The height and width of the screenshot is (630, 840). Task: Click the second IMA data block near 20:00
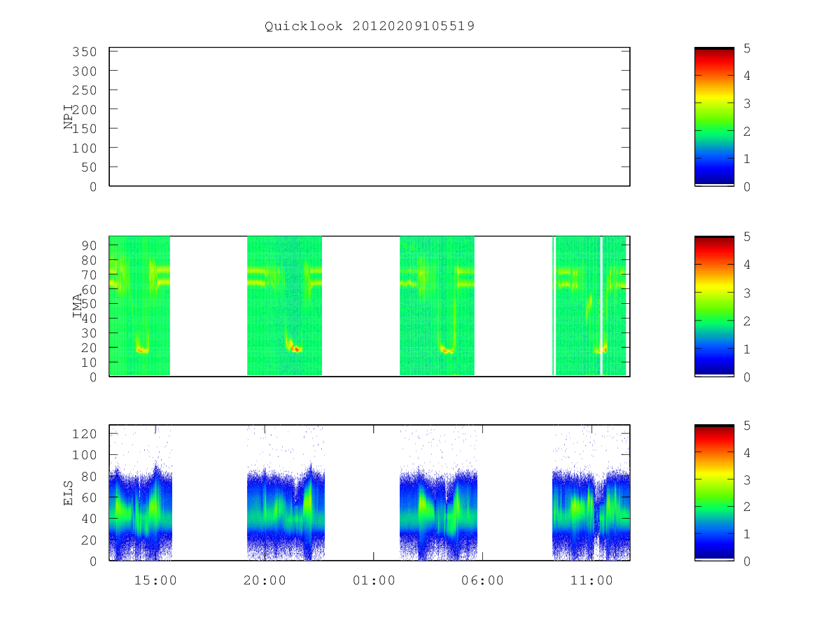[x=284, y=306]
